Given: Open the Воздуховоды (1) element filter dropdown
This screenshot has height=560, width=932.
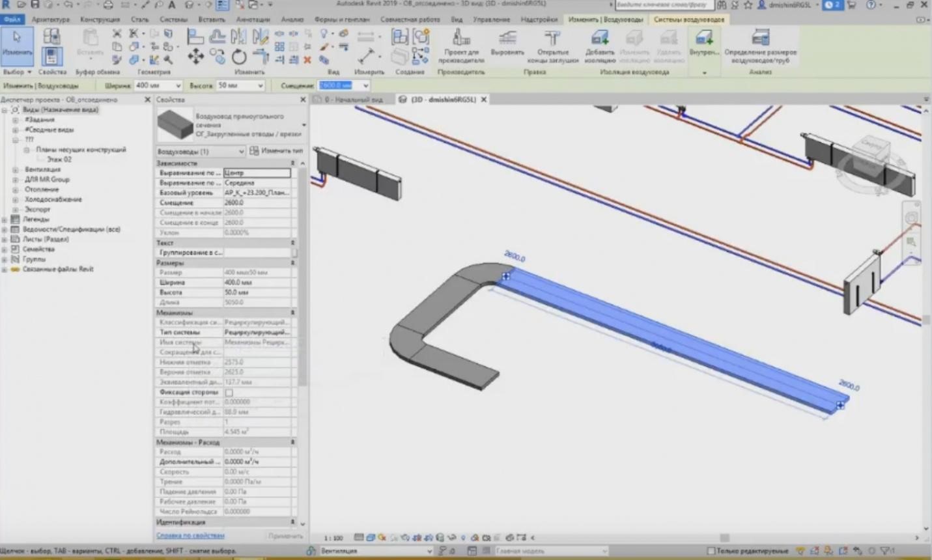Looking at the screenshot, I should (x=243, y=150).
